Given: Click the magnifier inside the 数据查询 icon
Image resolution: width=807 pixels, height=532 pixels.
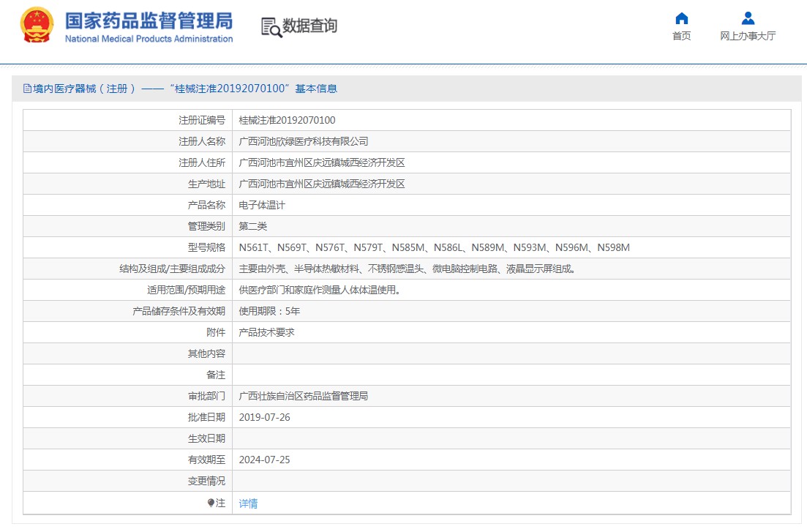Looking at the screenshot, I should (x=275, y=31).
